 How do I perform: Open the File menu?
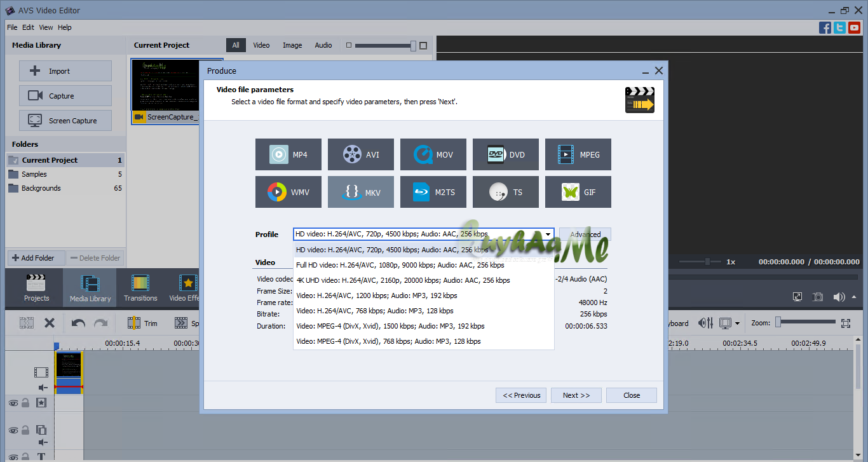point(12,27)
